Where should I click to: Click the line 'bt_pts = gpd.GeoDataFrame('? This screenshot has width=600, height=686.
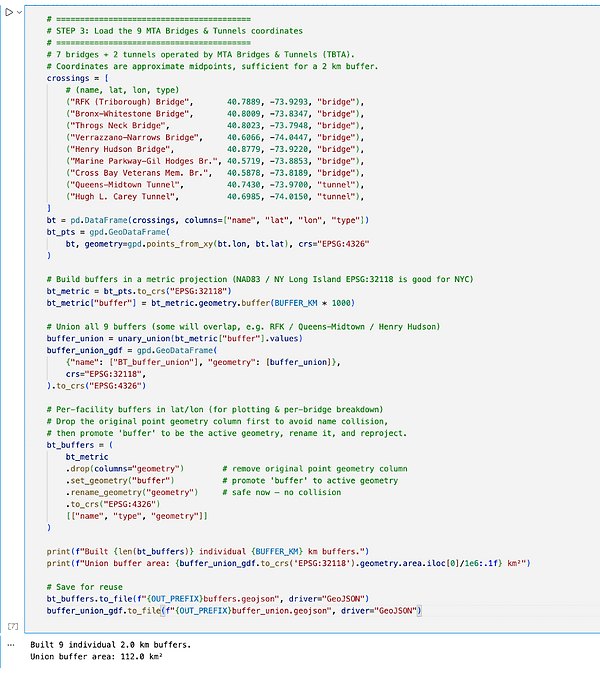tap(108, 232)
